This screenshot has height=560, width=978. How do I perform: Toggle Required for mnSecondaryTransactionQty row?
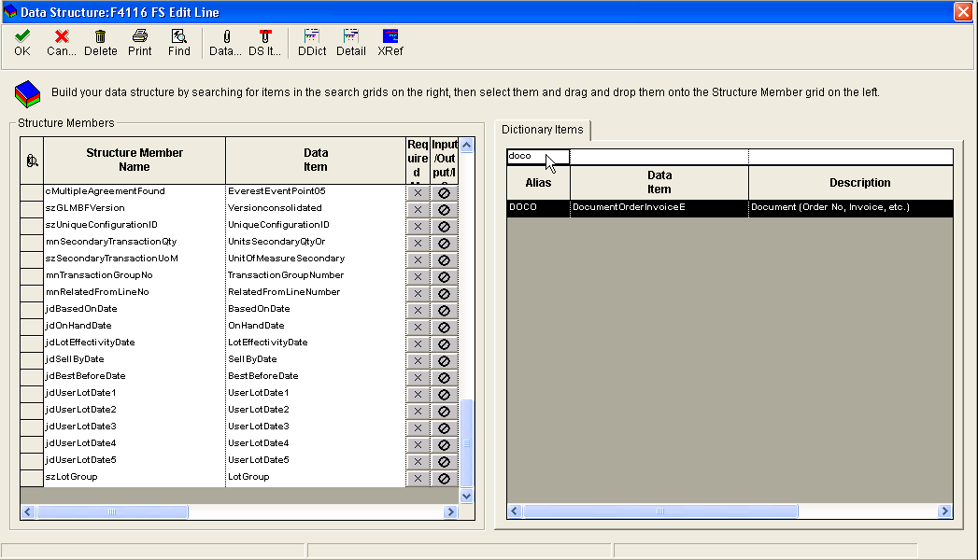(418, 244)
